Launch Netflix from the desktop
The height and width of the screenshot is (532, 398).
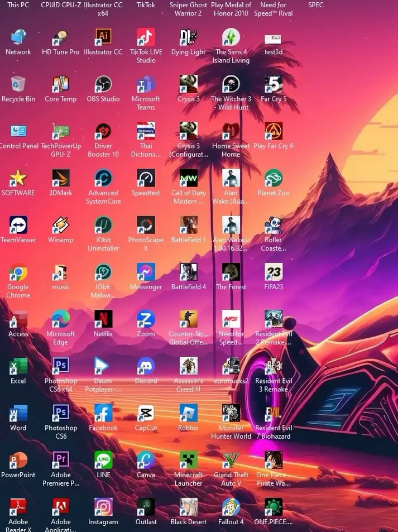pos(103,319)
